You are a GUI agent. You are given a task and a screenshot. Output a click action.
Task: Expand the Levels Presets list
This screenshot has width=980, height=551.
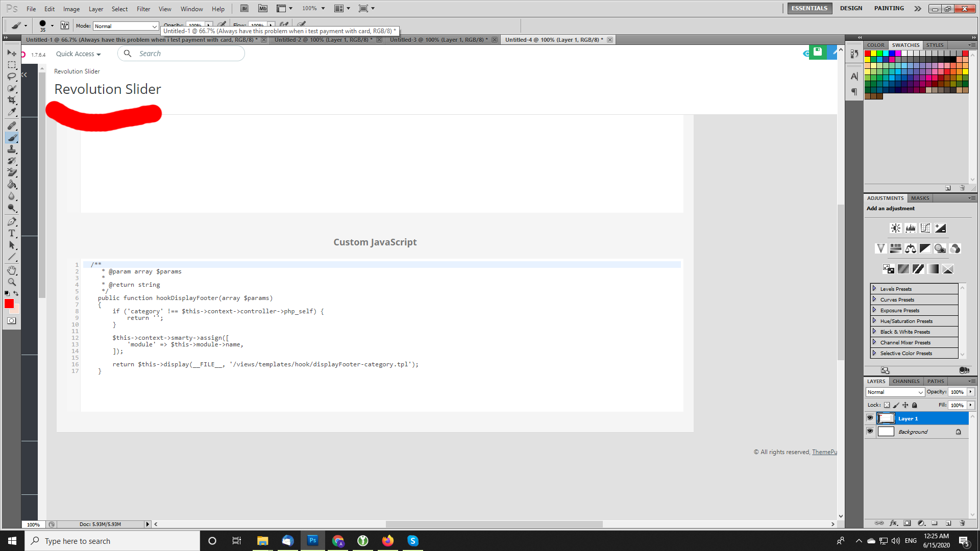point(874,289)
